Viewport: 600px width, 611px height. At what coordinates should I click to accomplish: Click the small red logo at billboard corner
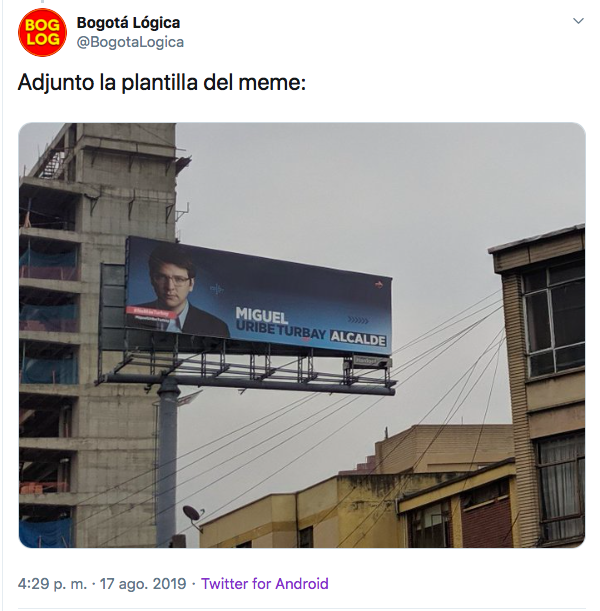[379, 284]
